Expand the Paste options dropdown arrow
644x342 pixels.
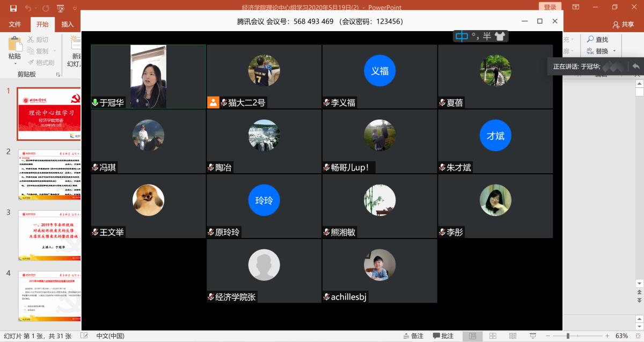click(x=14, y=64)
